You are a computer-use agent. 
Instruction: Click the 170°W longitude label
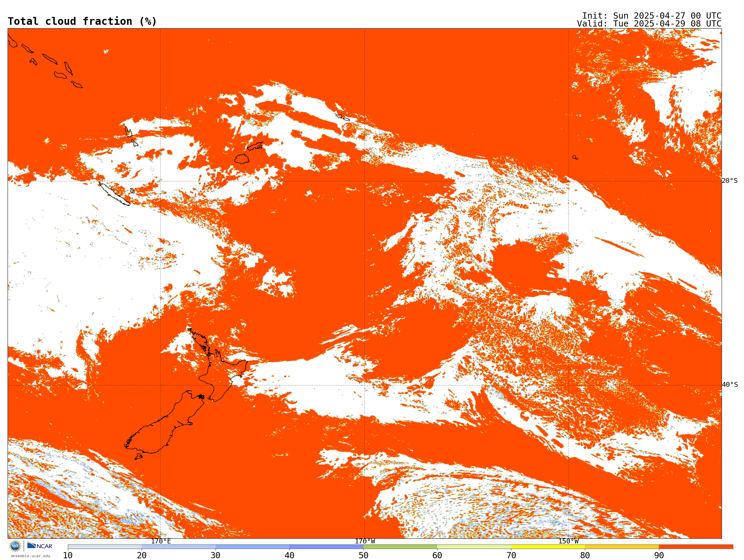365,541
